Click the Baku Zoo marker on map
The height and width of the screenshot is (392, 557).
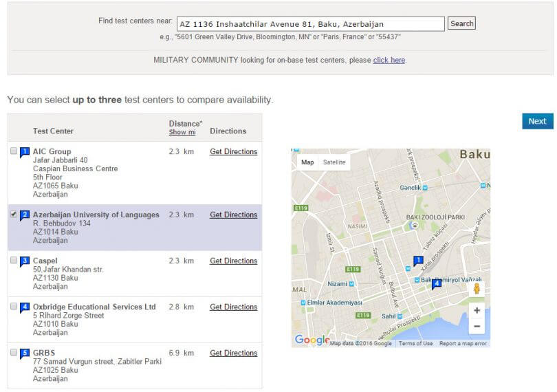pos(415,224)
